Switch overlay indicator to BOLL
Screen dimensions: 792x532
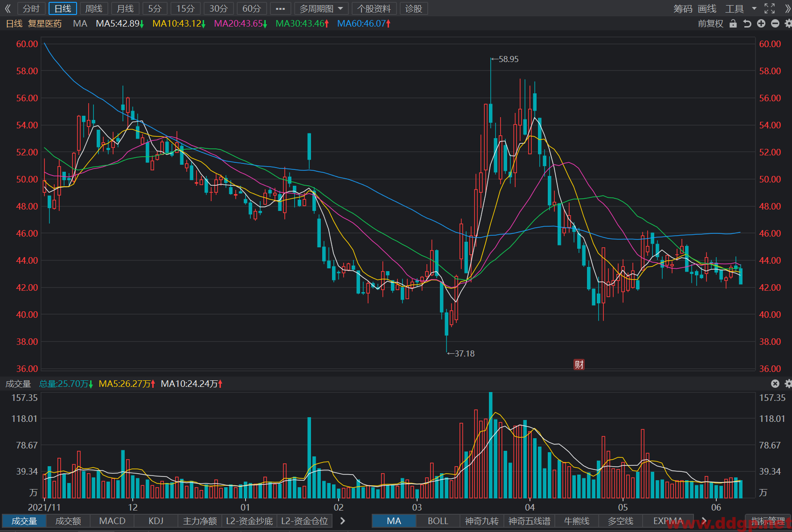[x=438, y=521]
